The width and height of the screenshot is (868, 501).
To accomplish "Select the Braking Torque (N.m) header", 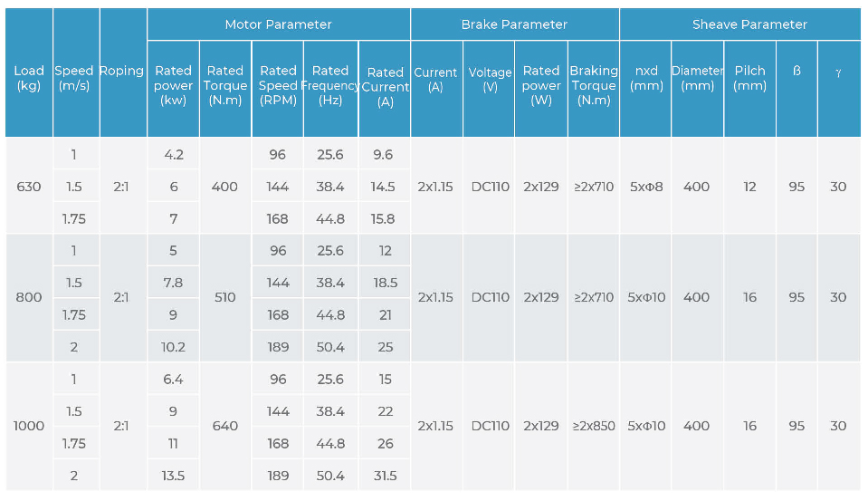I will (594, 85).
